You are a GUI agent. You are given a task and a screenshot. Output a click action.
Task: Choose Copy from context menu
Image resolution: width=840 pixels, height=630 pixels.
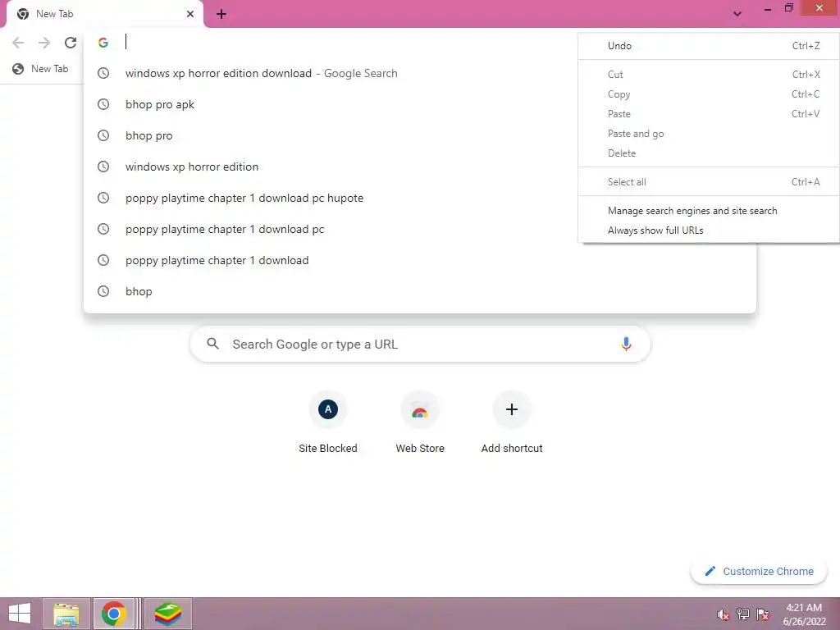[709, 94]
